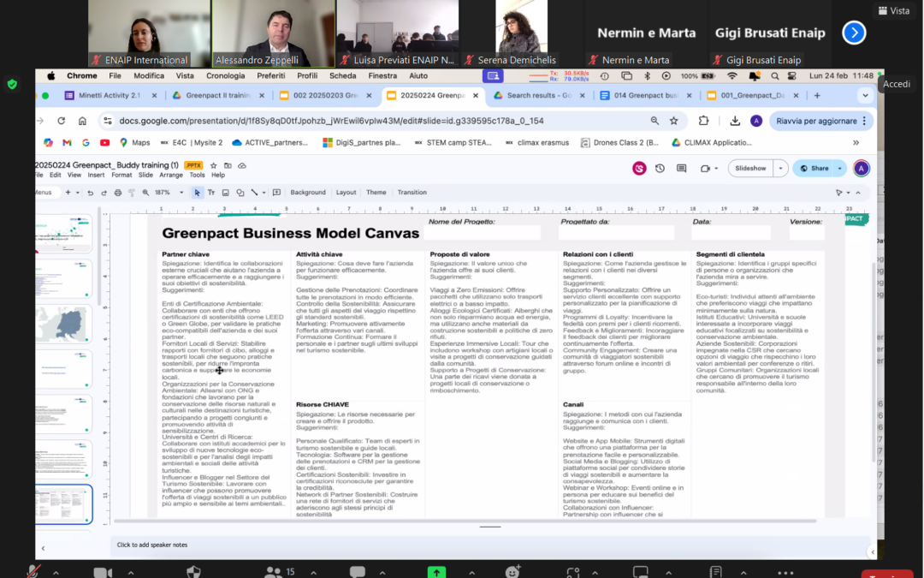Add a new slide with plus button

[x=68, y=193]
